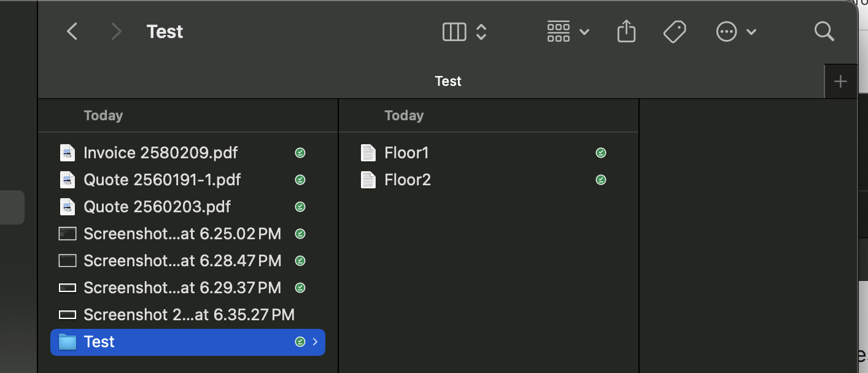Open the view mode up-down chevrons
This screenshot has height=373, width=868.
[481, 31]
